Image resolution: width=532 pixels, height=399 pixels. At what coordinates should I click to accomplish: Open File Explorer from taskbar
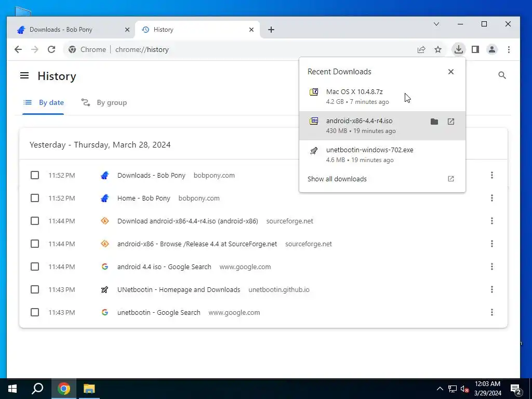(x=89, y=389)
